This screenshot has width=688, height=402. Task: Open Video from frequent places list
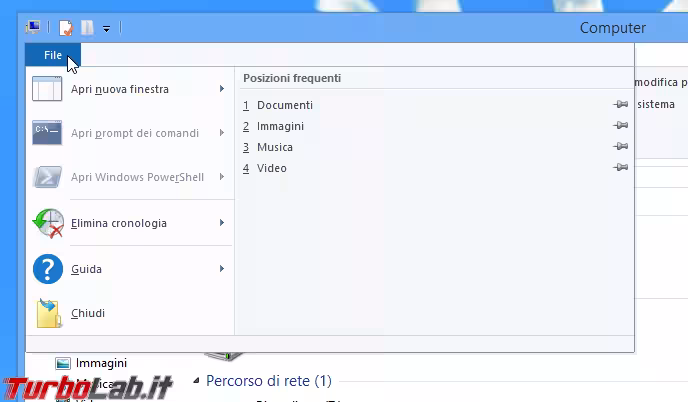pyautogui.click(x=271, y=168)
